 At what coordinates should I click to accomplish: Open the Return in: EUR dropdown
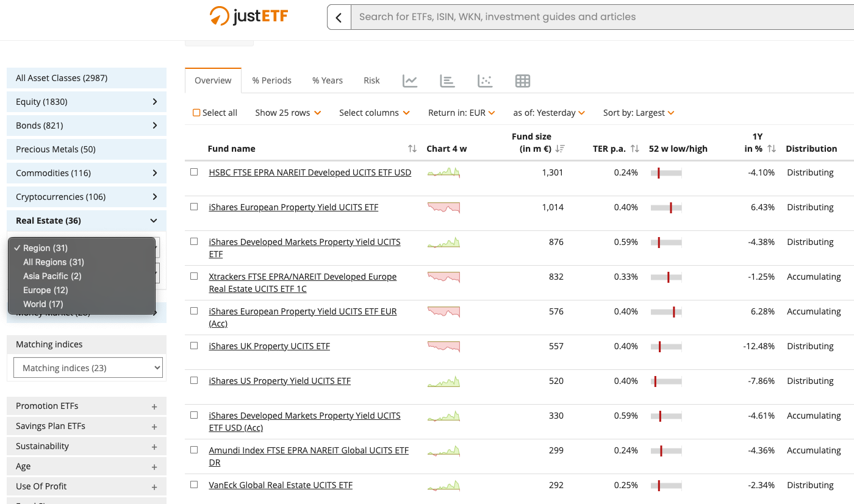coord(462,113)
